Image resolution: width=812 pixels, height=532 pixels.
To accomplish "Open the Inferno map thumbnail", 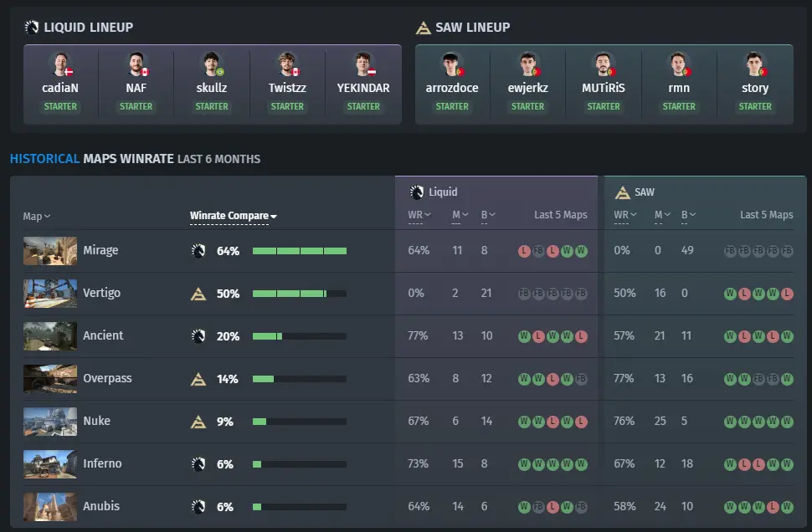I will coord(50,464).
